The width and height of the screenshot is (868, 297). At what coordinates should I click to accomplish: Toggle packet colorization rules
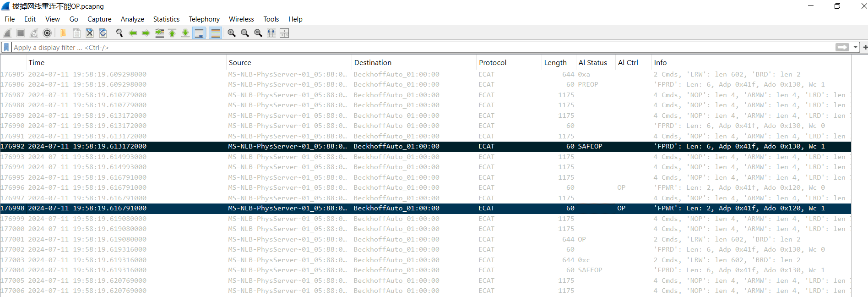point(215,33)
